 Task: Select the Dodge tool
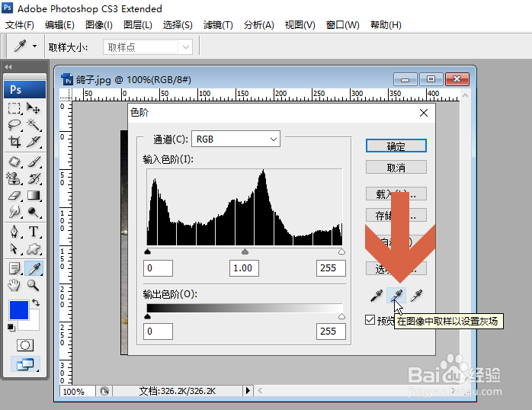(x=34, y=212)
